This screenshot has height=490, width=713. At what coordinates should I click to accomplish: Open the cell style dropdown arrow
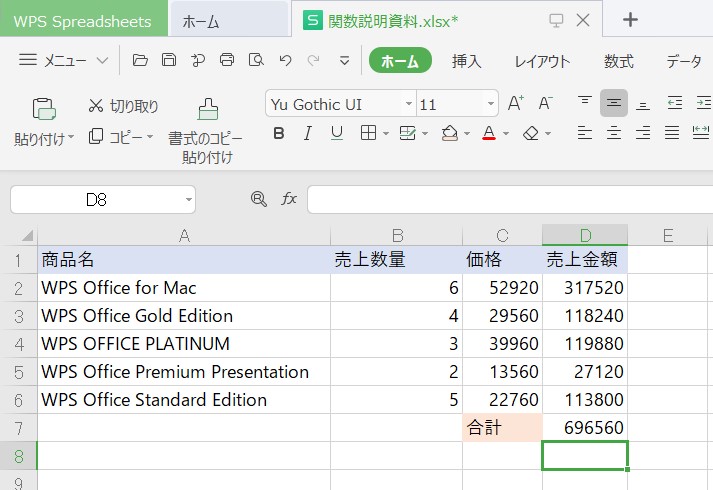pos(425,134)
